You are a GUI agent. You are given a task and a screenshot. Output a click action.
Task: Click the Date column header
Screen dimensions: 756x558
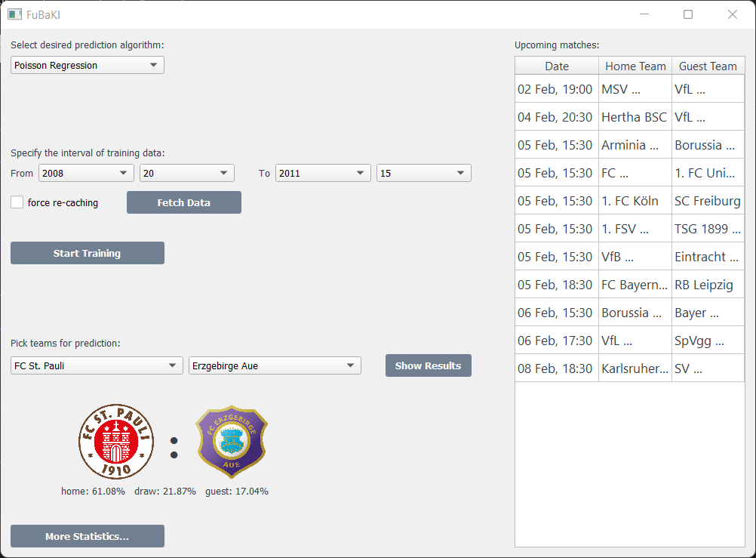point(557,66)
